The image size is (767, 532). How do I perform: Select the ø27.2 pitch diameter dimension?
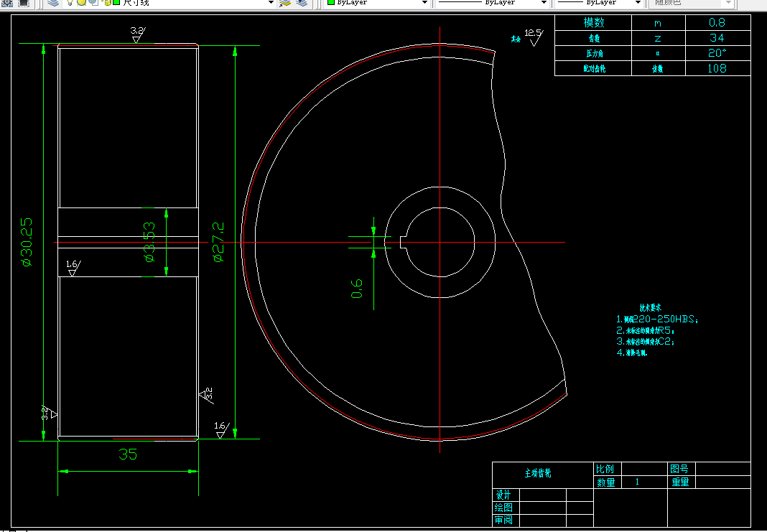click(x=218, y=242)
